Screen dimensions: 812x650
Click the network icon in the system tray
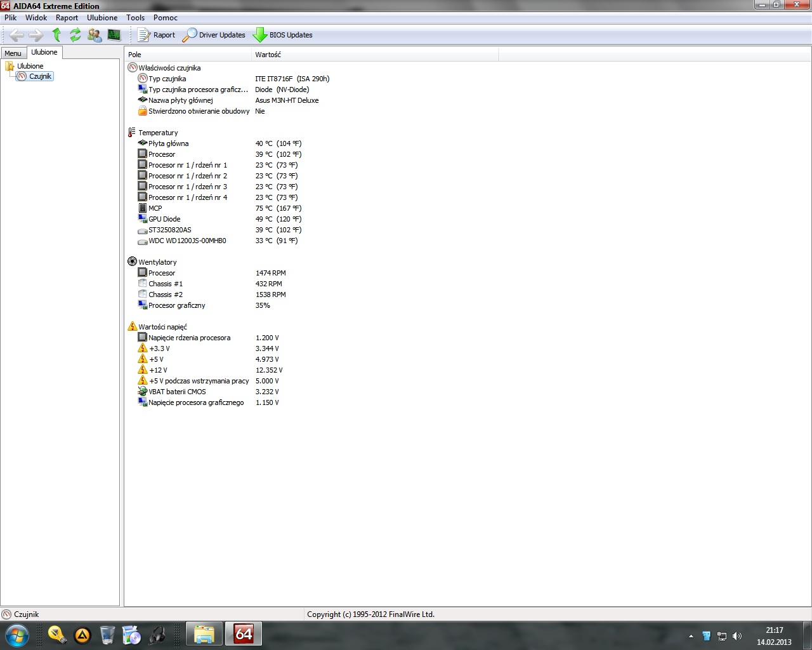click(722, 636)
